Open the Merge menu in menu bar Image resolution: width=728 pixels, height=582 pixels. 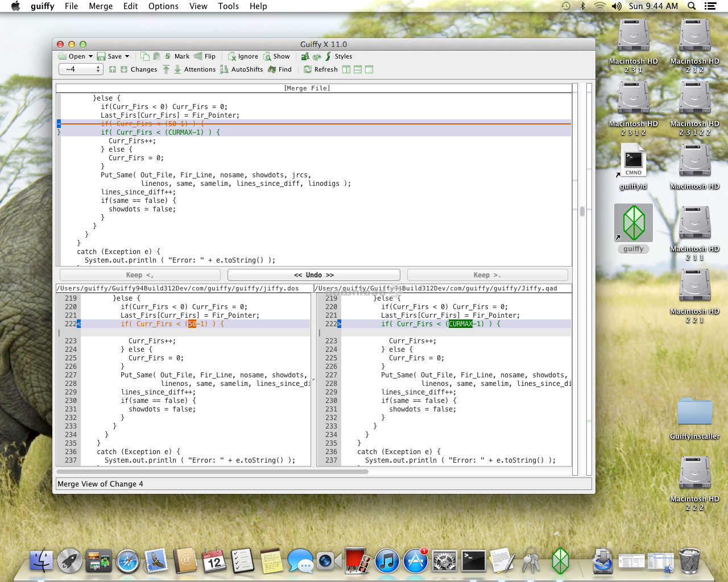101,6
